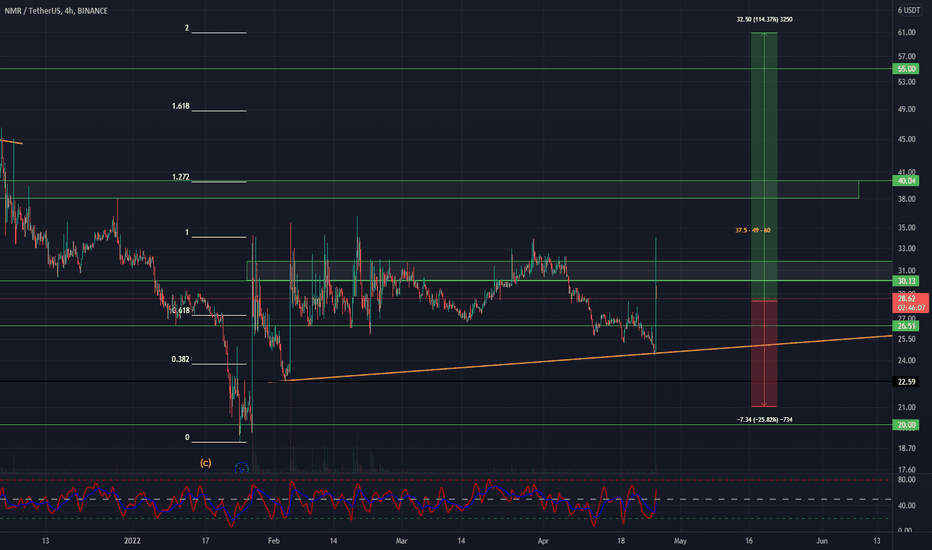Click the 02:46:07 candle countdown timer
This screenshot has height=550, width=932.
click(x=911, y=308)
